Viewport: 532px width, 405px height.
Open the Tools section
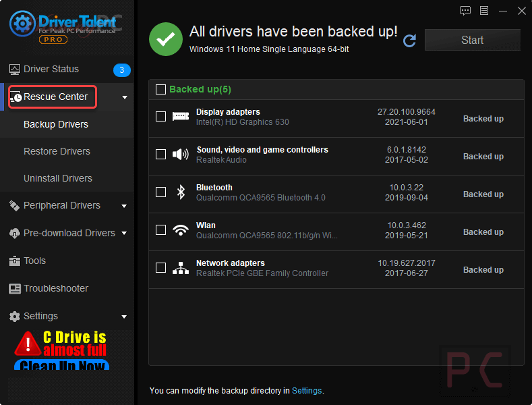(x=67, y=261)
